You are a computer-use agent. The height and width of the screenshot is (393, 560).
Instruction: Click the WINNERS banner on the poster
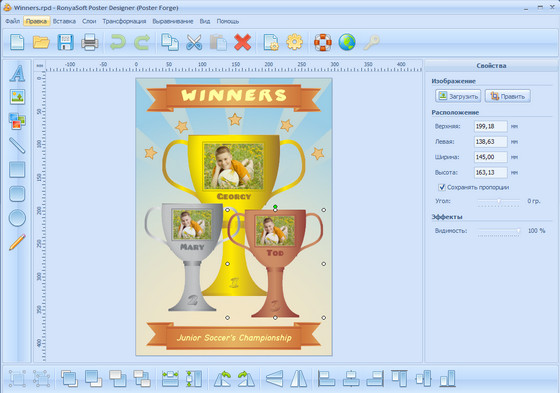coord(234,96)
